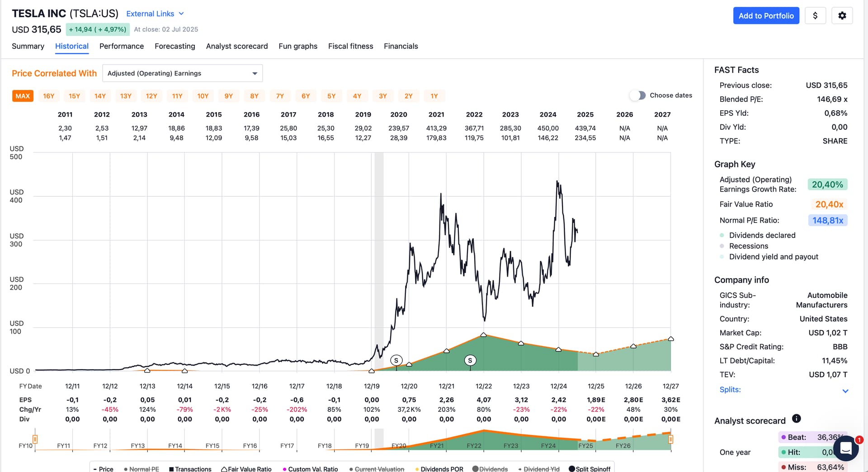Open settings gear icon
This screenshot has width=868, height=472.
[842, 16]
